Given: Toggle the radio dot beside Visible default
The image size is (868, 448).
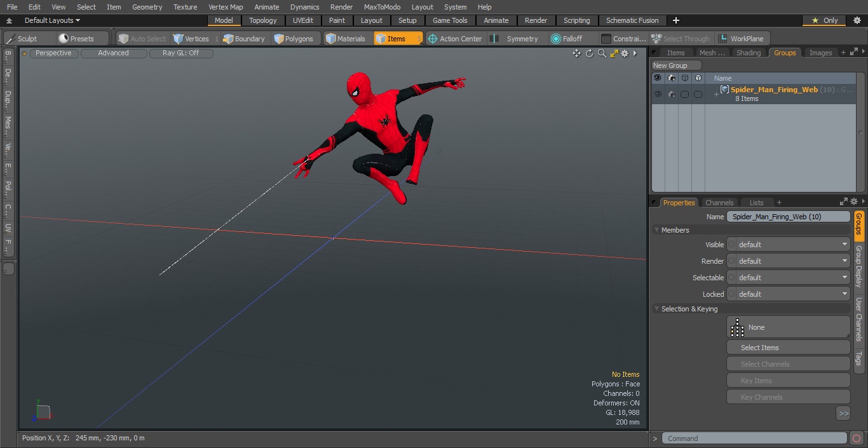Looking at the screenshot, I should (731, 245).
